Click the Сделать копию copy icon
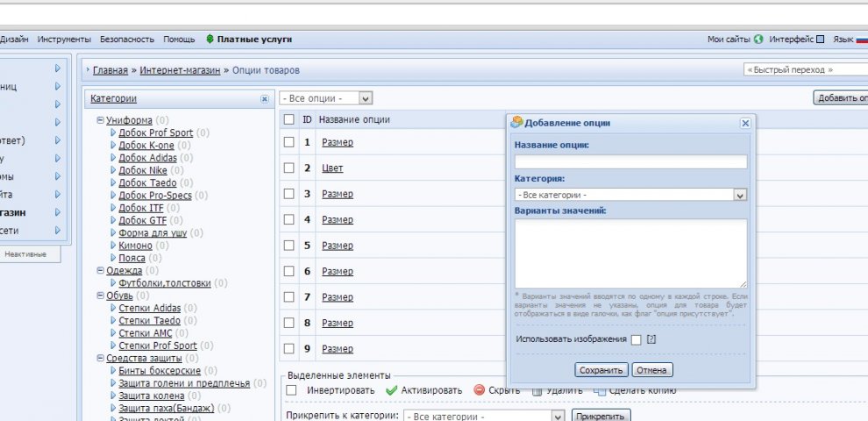868x421 pixels. click(600, 391)
